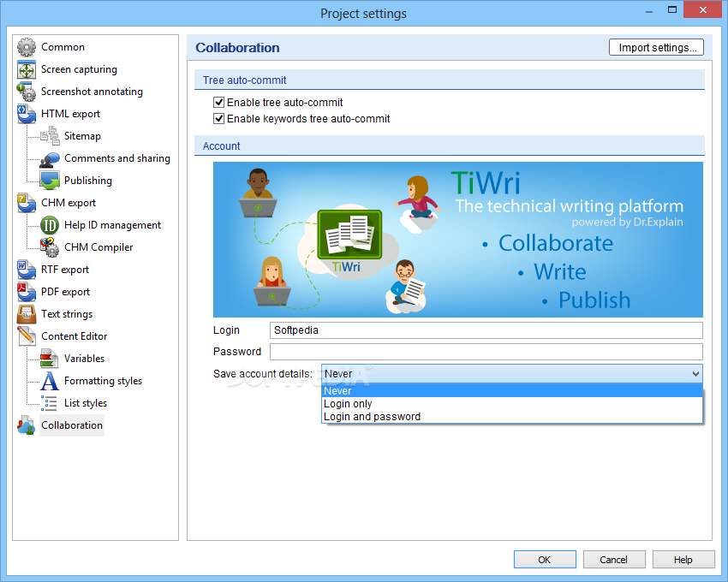Click the Help ID management icon
728x582 pixels.
click(50, 225)
